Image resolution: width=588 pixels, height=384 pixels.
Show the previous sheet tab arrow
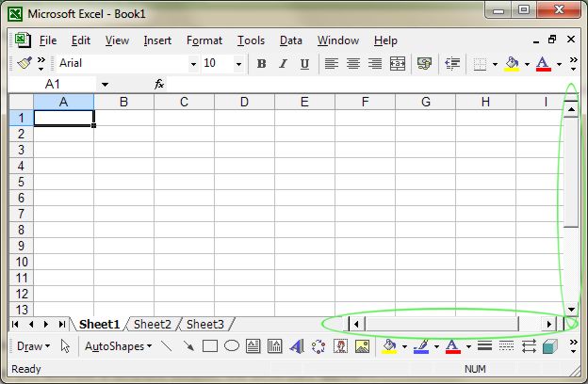point(31,325)
